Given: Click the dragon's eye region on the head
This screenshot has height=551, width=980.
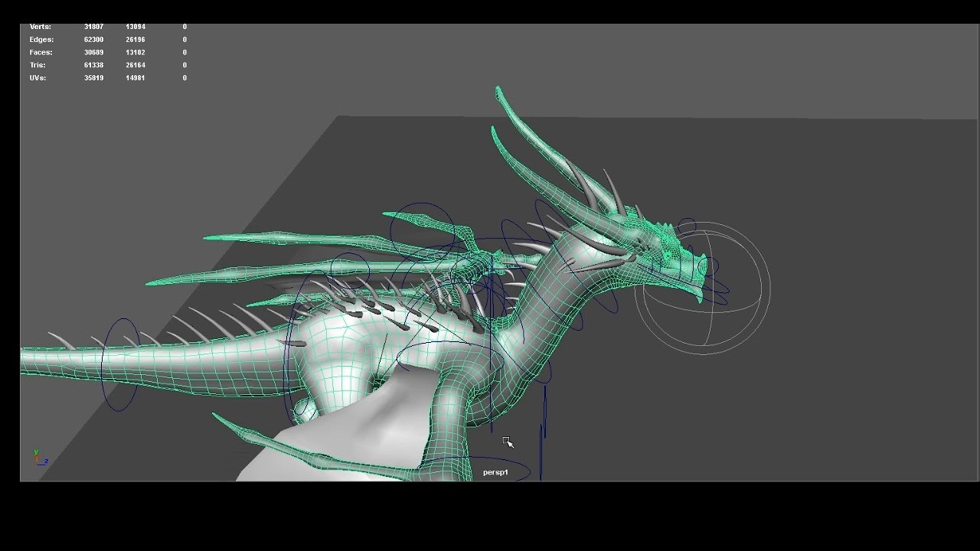Looking at the screenshot, I should [670, 249].
